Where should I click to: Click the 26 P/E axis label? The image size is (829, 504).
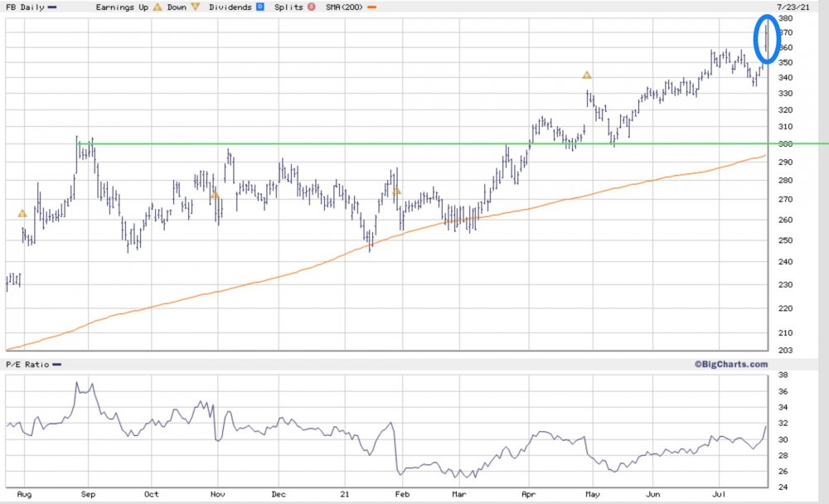(x=783, y=471)
